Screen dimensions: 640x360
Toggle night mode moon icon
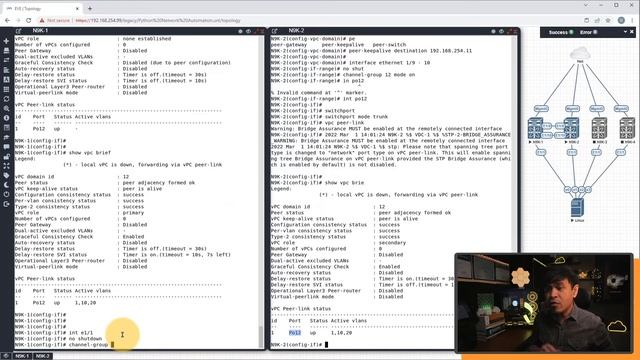pos(6,185)
